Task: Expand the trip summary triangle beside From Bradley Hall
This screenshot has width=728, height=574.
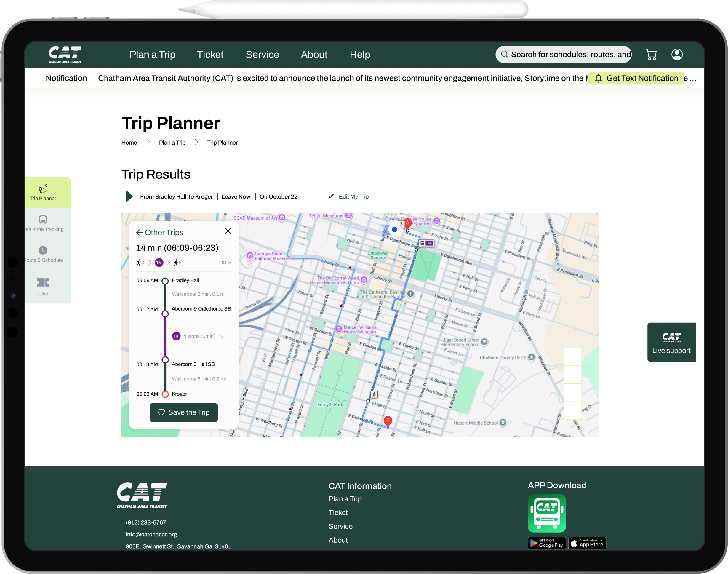Action: pos(129,196)
